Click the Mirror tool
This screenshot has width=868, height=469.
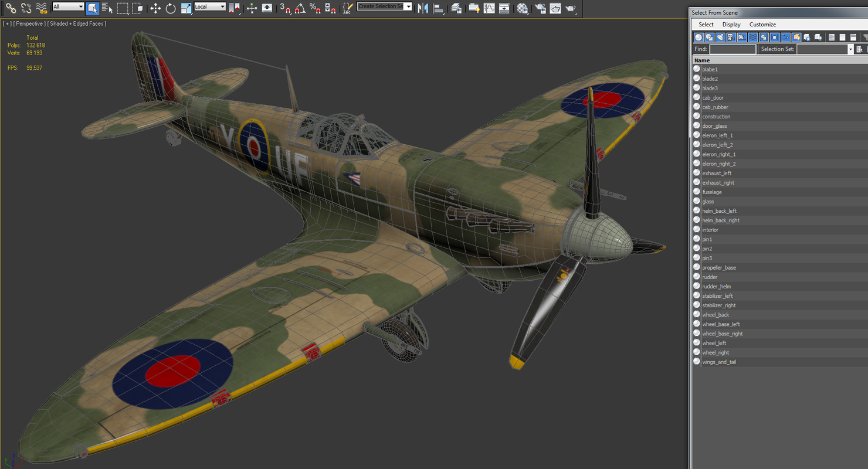pyautogui.click(x=423, y=8)
